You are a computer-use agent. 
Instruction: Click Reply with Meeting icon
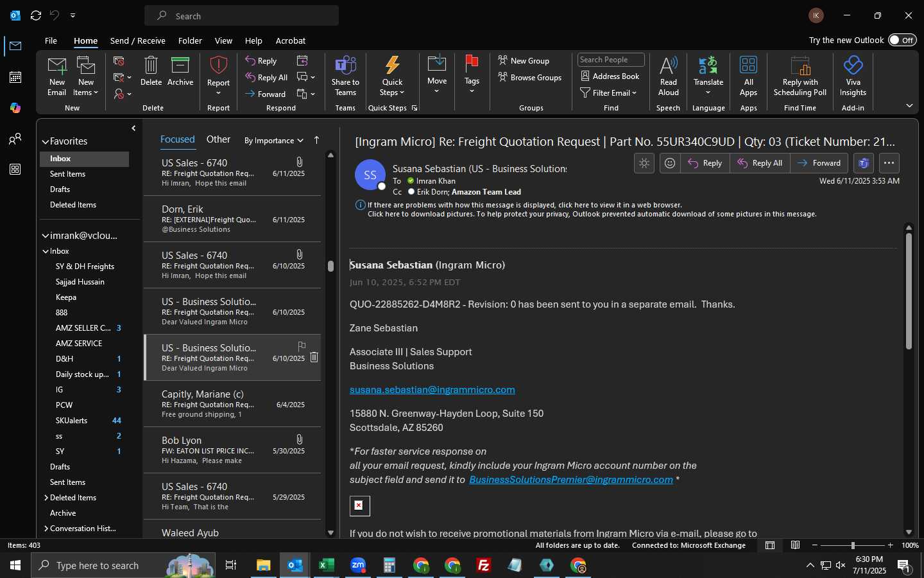302,61
